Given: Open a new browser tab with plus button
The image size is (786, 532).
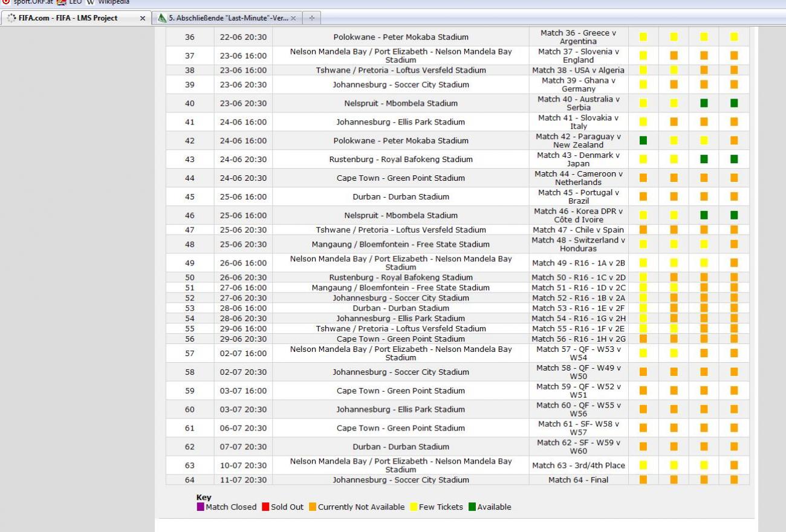Looking at the screenshot, I should pos(312,18).
